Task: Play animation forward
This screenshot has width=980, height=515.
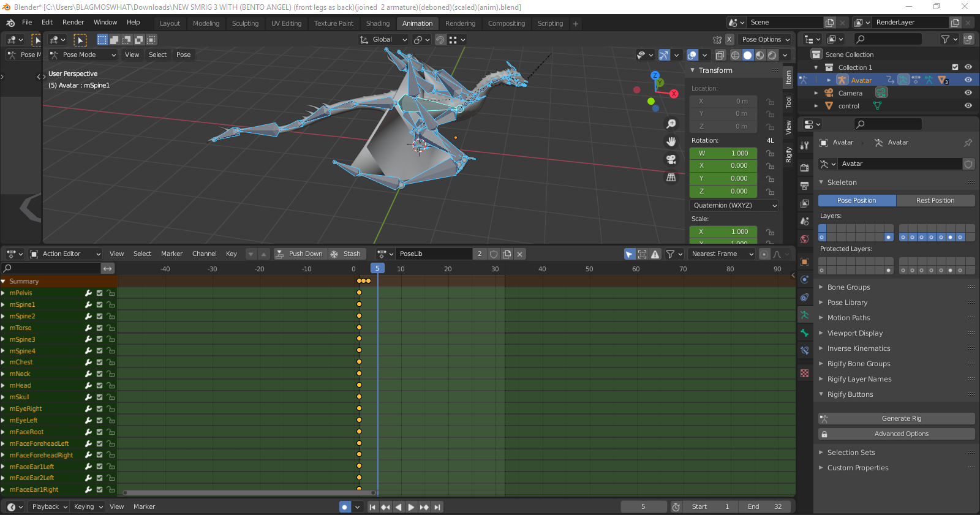Action: [x=411, y=507]
